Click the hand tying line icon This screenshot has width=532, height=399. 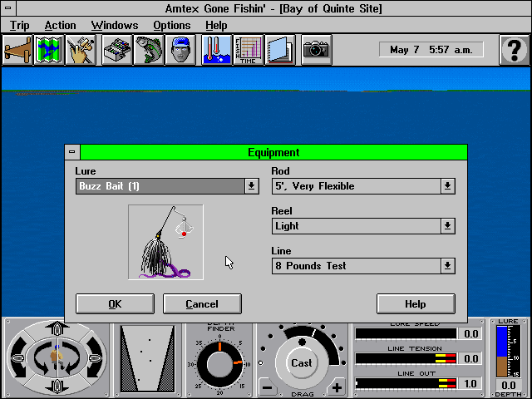81,50
